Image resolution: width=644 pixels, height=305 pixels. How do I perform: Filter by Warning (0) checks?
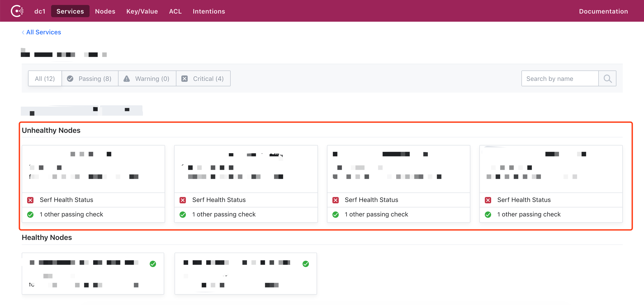pyautogui.click(x=147, y=79)
